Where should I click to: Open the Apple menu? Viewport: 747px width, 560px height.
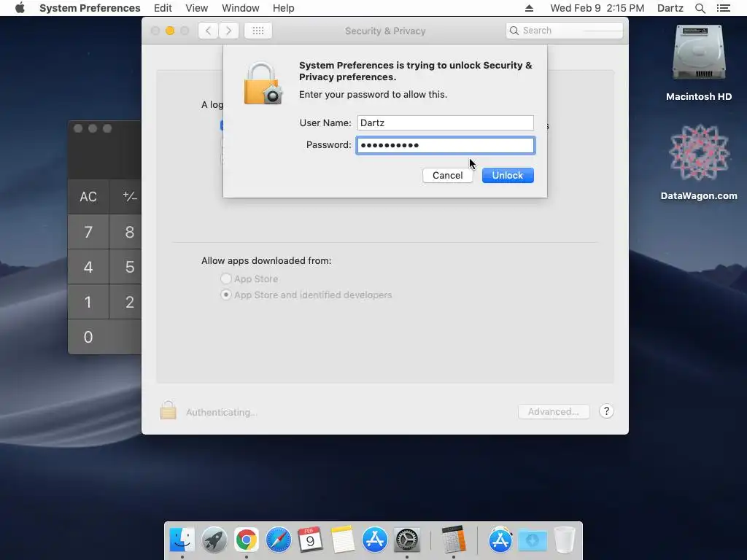coord(20,8)
